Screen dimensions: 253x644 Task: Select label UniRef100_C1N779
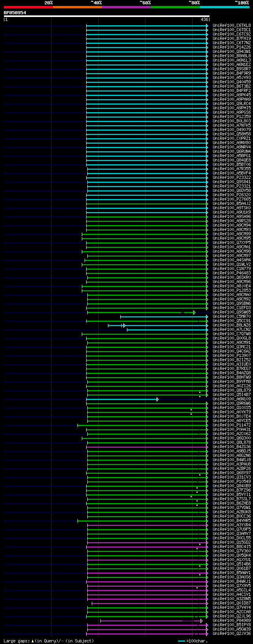232,269
